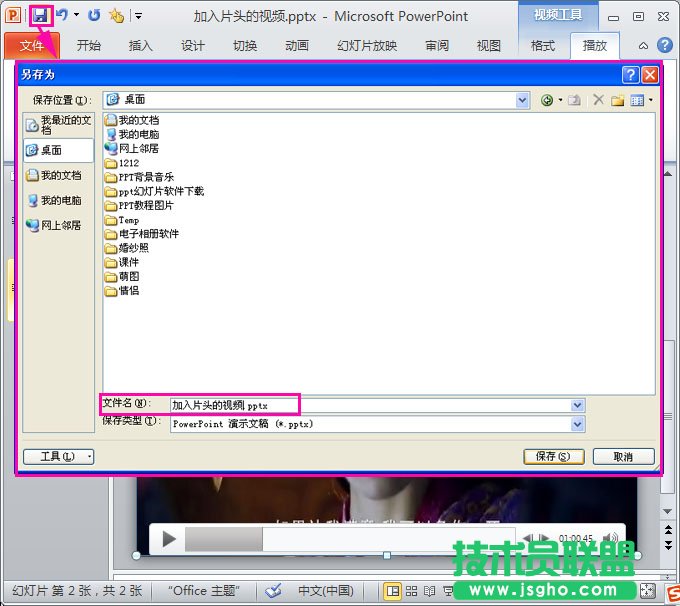Select the Temp folder
680x606 pixels.
coord(122,220)
